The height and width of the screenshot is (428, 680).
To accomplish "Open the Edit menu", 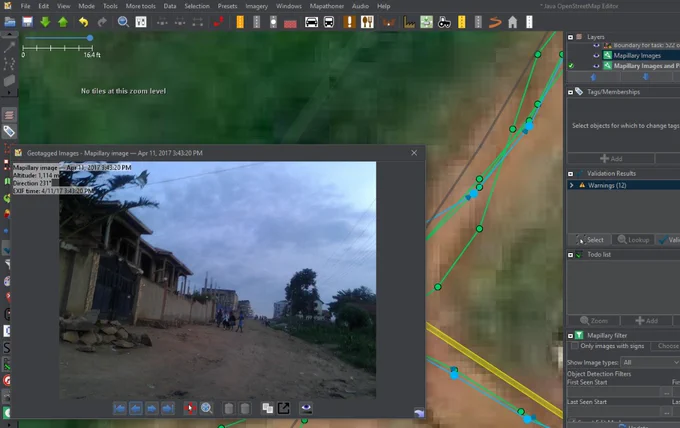I will click(43, 6).
